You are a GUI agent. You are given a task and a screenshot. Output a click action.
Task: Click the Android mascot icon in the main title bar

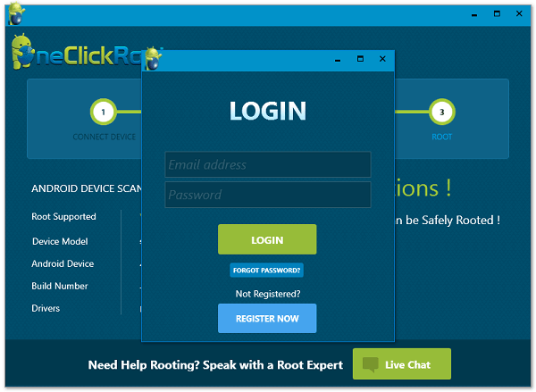16,13
